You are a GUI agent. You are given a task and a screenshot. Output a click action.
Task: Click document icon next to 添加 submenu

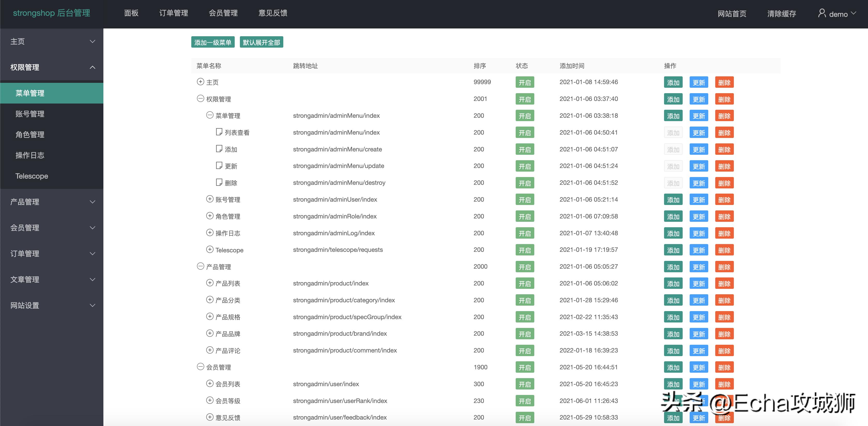click(219, 148)
